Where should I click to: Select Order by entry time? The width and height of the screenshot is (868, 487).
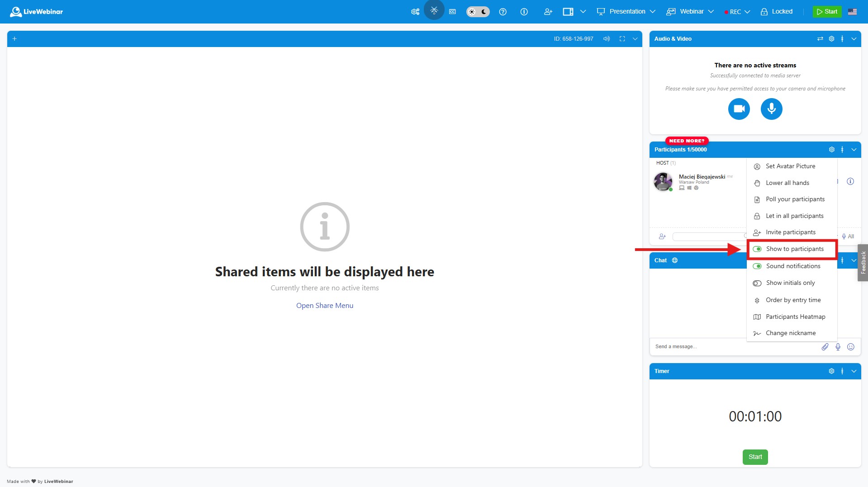(x=792, y=300)
